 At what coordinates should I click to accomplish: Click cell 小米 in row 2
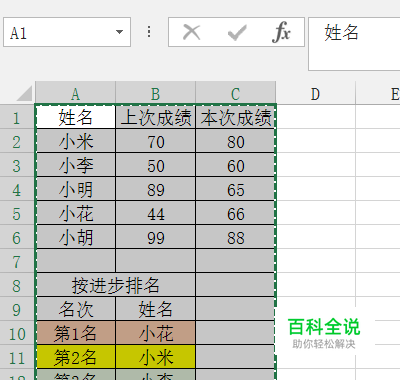[x=76, y=141]
